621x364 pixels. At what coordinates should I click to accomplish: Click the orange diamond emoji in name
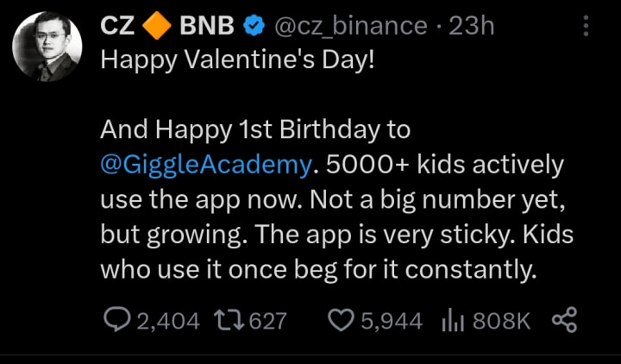[x=156, y=27]
